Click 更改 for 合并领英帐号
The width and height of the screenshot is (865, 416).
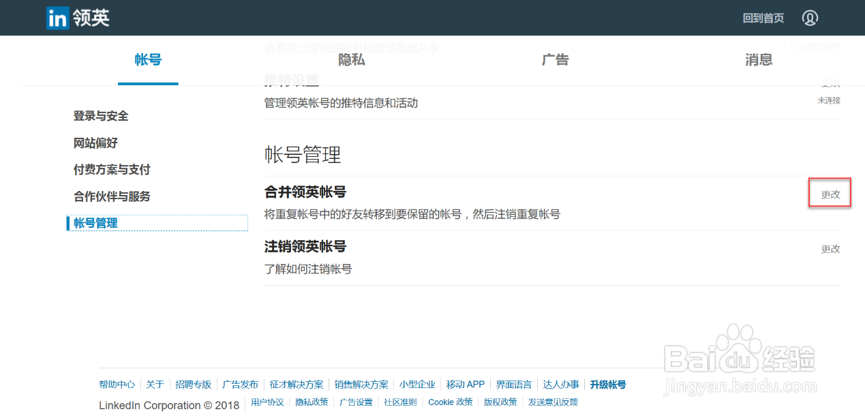pyautogui.click(x=830, y=194)
